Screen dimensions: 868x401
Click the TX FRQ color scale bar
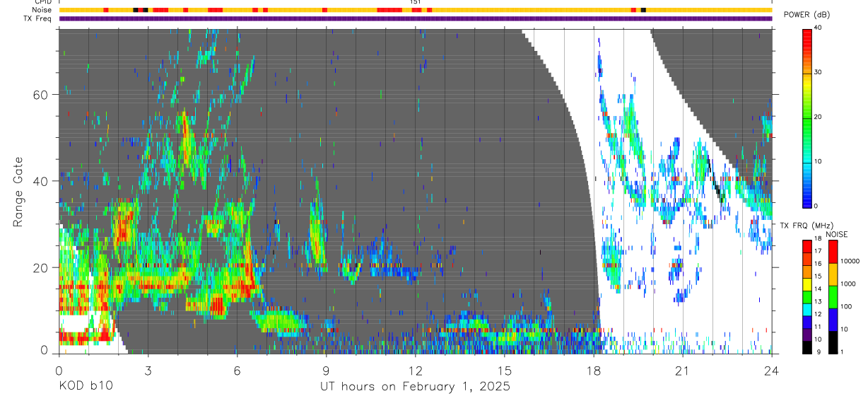click(x=807, y=296)
